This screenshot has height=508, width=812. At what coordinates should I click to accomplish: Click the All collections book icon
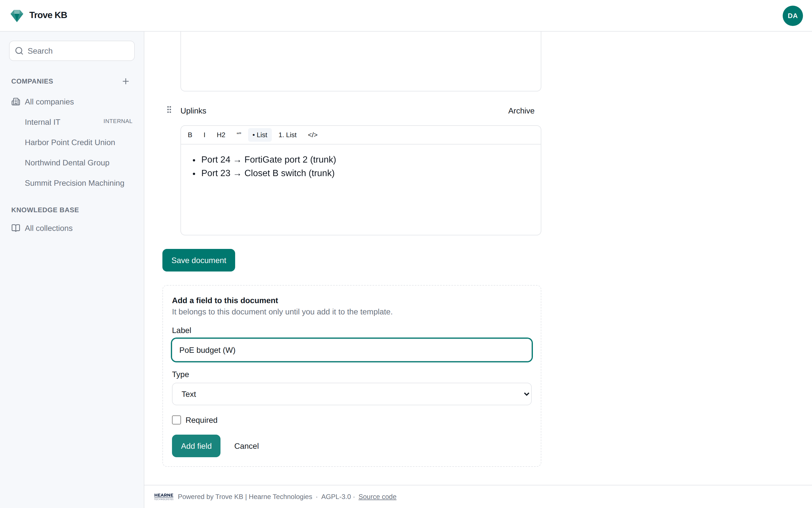(x=16, y=228)
